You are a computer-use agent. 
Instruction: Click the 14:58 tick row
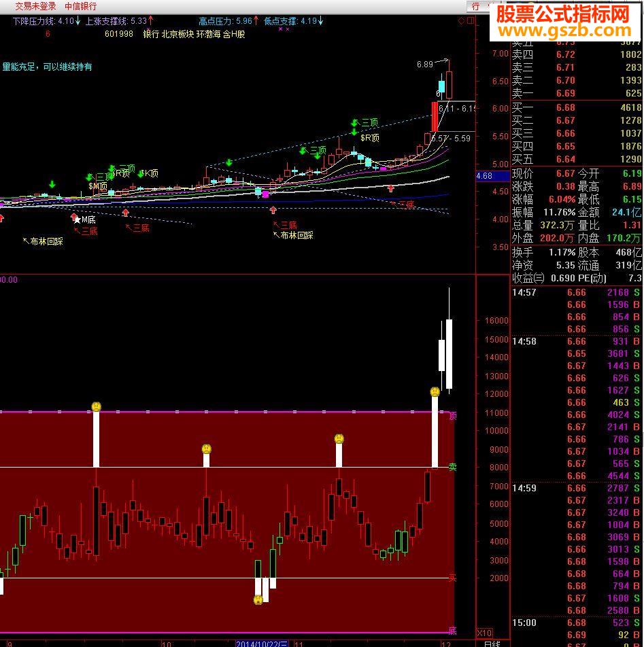pos(576,341)
